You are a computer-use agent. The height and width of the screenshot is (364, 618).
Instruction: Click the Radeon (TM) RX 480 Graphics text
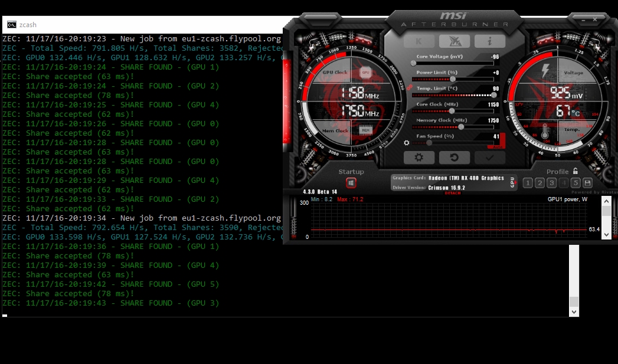[466, 178]
